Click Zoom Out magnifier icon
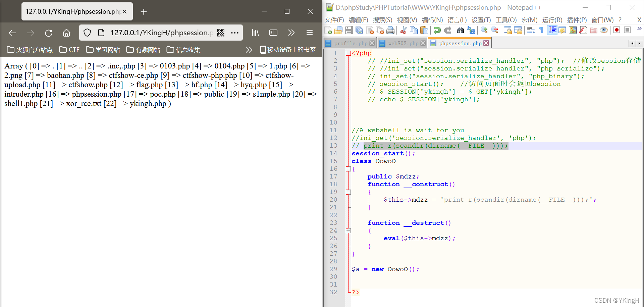The height and width of the screenshot is (307, 644). [494, 31]
